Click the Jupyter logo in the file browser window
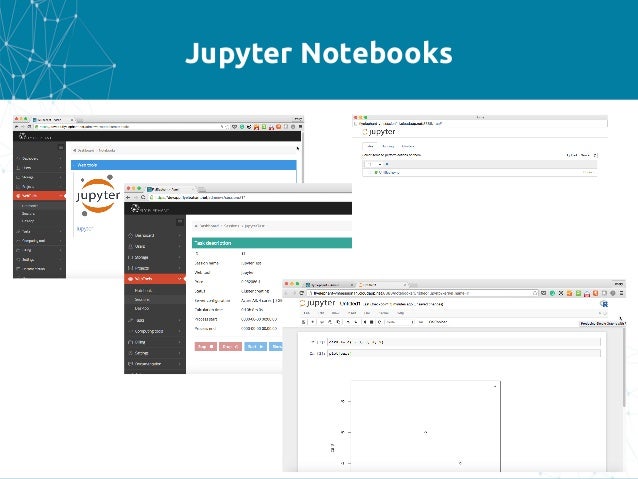Image resolution: width=638 pixels, height=479 pixels. pos(379,132)
